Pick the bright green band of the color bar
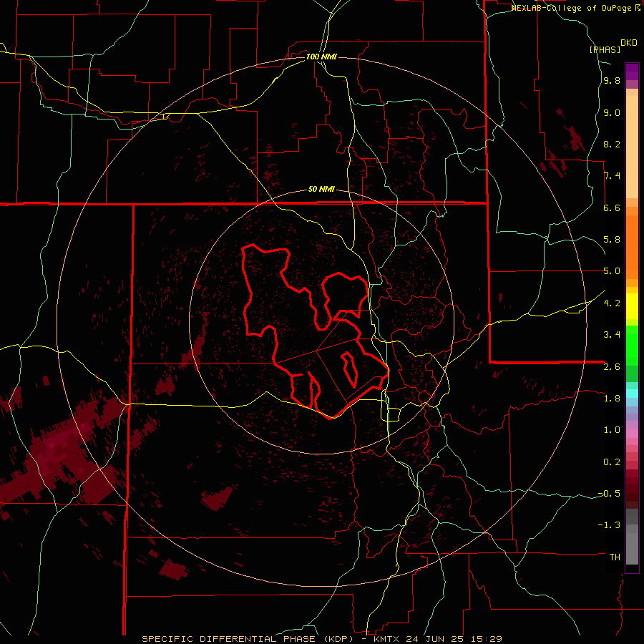 632,345
